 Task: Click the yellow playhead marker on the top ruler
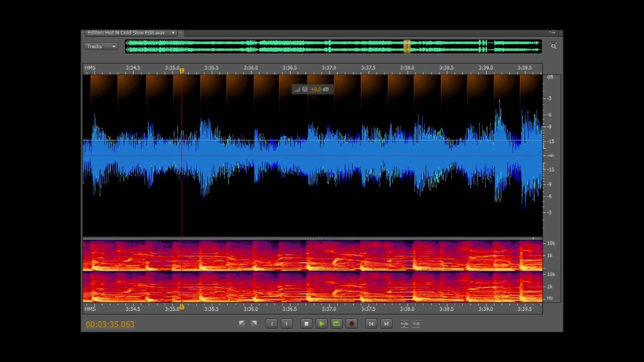click(x=182, y=71)
